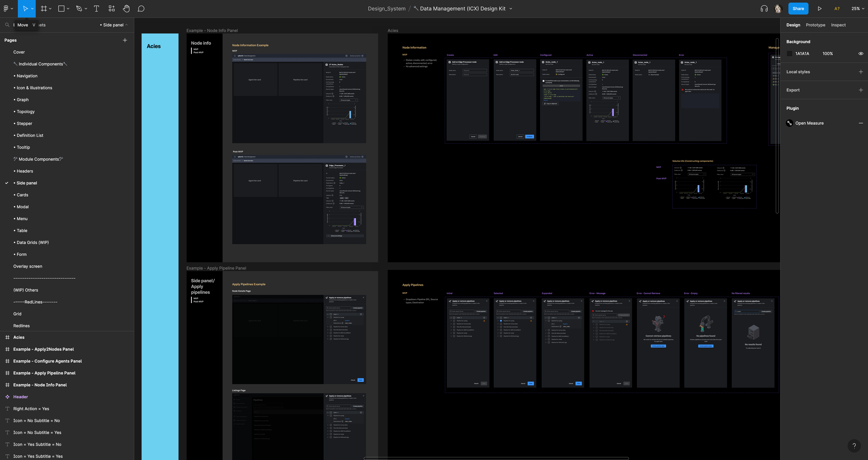Screen dimensions: 868x460
Task: Add a new page with plus
Action: 125,40
